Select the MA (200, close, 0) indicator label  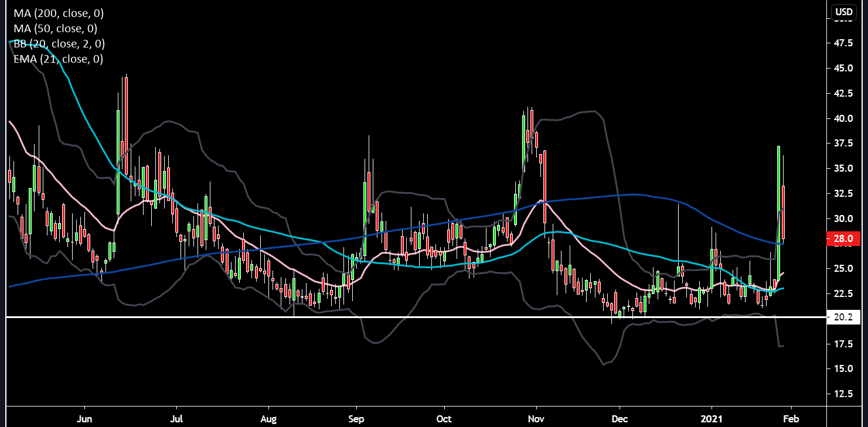[58, 13]
